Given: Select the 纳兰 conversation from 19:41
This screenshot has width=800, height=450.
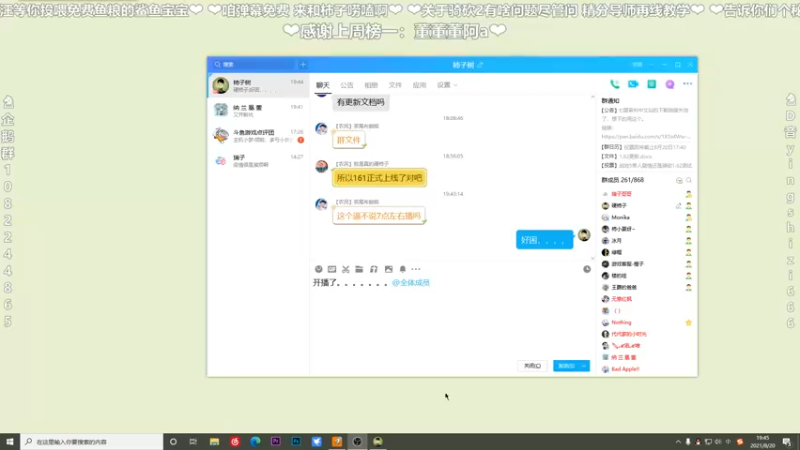Looking at the screenshot, I should 258,110.
